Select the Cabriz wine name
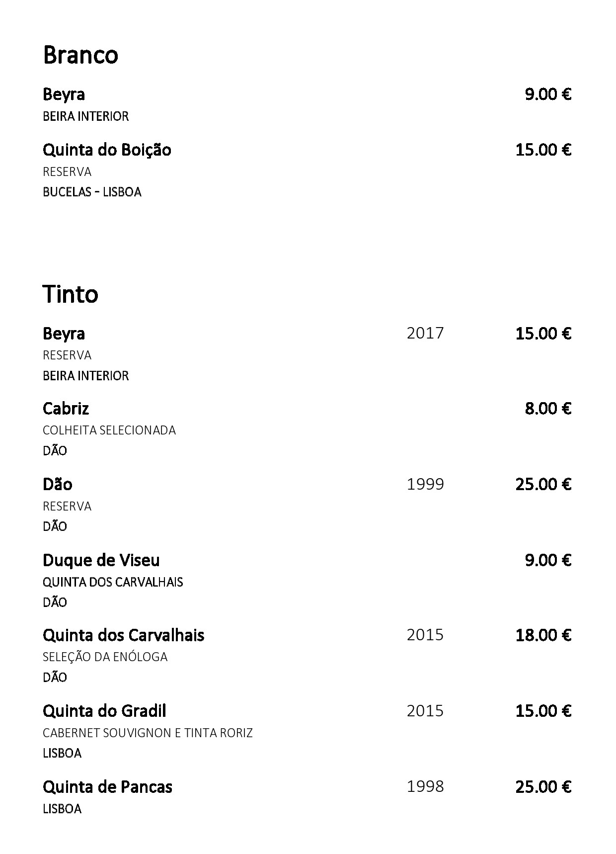This screenshot has width=616, height=854. (66, 409)
